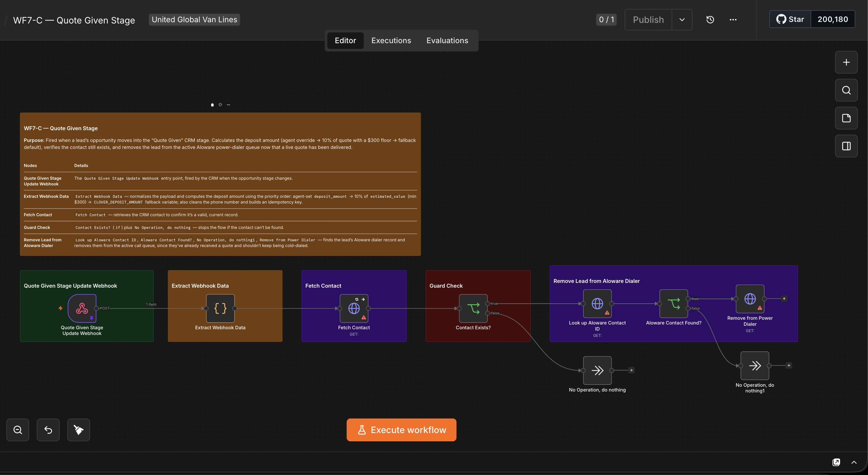This screenshot has width=868, height=475.
Task: Open the canvas node search magnifier
Action: pyautogui.click(x=846, y=90)
